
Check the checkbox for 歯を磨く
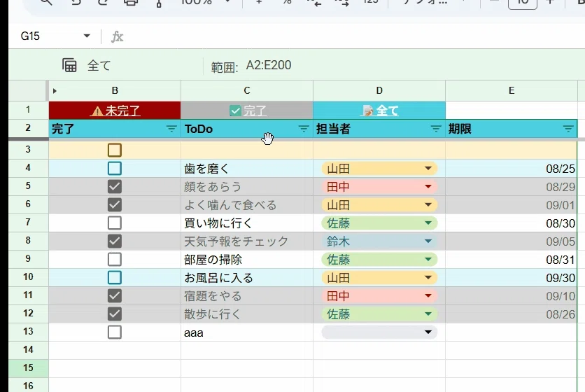(115, 169)
